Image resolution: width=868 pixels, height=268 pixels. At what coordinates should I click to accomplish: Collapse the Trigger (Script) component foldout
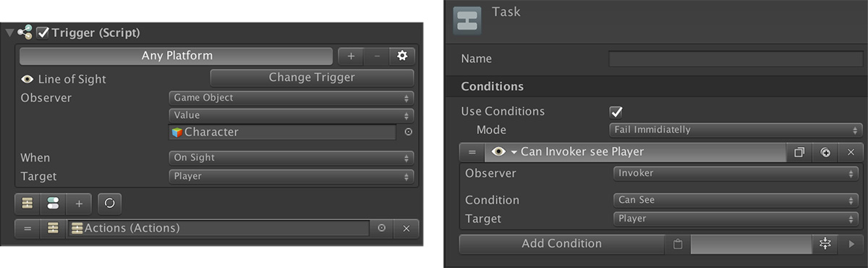[x=9, y=33]
